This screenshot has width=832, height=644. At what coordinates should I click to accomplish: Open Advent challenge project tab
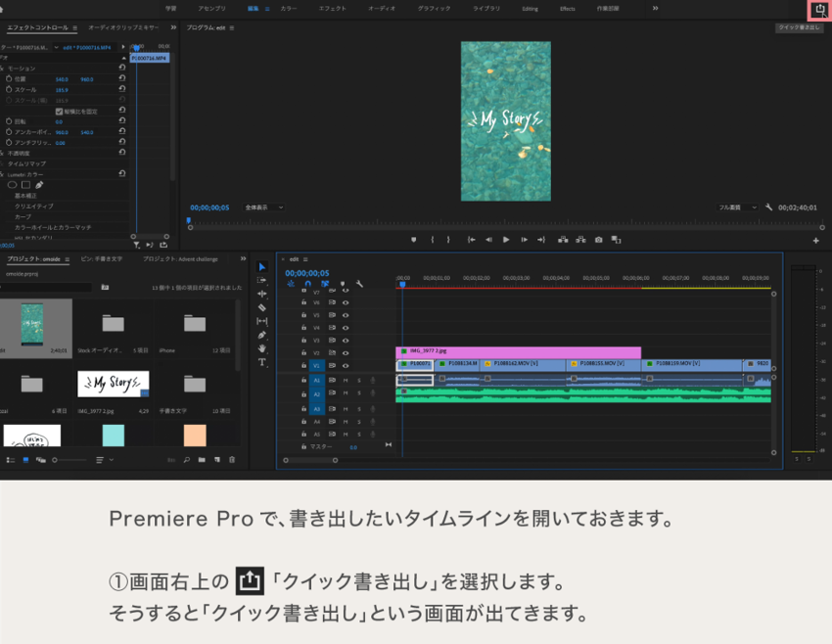tap(180, 259)
